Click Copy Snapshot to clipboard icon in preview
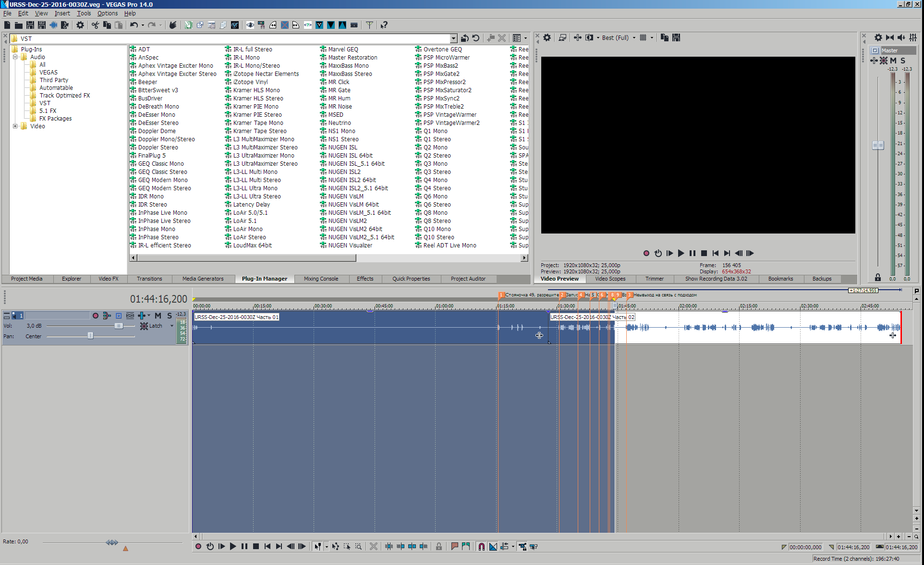Image resolution: width=924 pixels, height=565 pixels. (665, 37)
